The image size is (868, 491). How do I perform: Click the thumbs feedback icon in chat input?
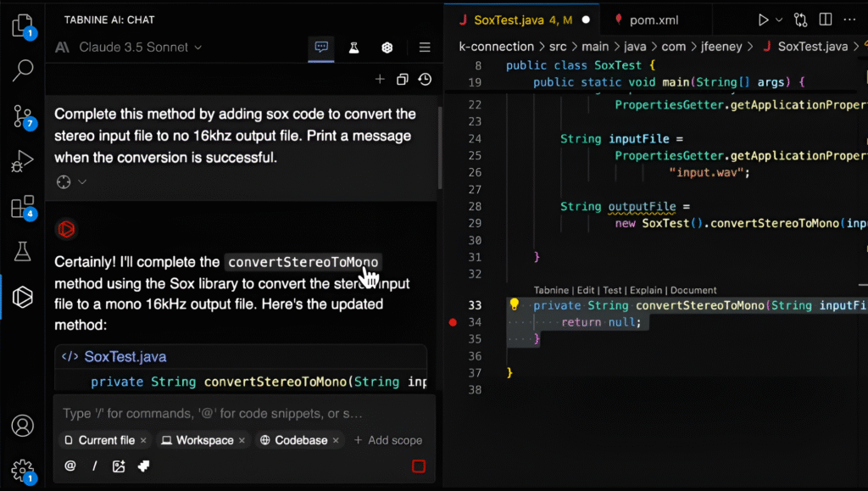click(x=144, y=466)
